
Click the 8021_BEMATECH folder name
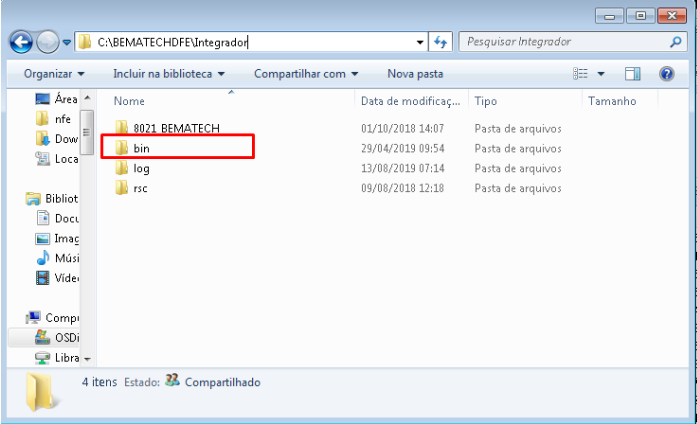click(176, 128)
